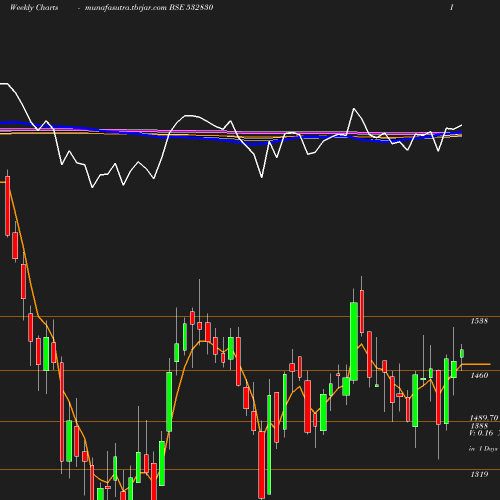Click the 1319 price level label
This screenshot has width=500, height=500.
[479, 474]
